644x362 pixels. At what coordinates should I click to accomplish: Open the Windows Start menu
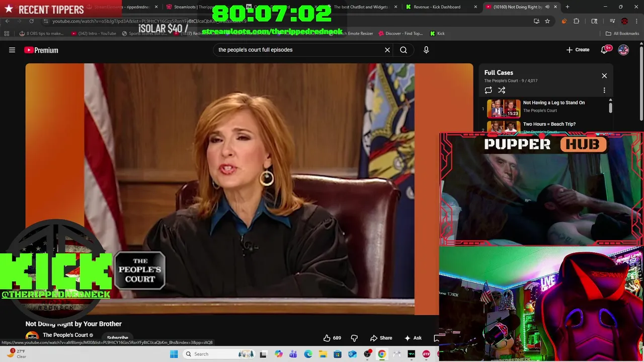point(174,354)
